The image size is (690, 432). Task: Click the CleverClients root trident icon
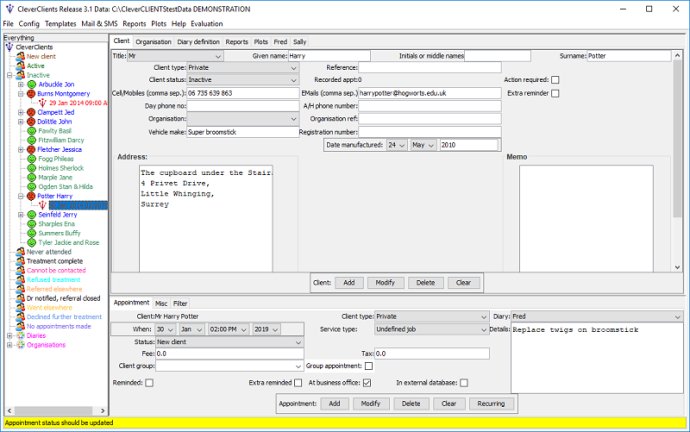(x=10, y=47)
